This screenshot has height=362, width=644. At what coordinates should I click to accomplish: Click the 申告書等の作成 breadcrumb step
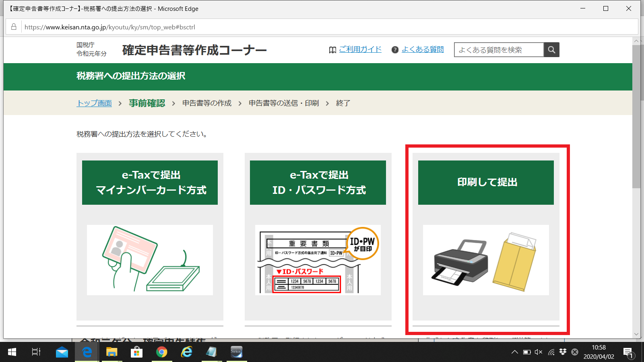(x=207, y=103)
